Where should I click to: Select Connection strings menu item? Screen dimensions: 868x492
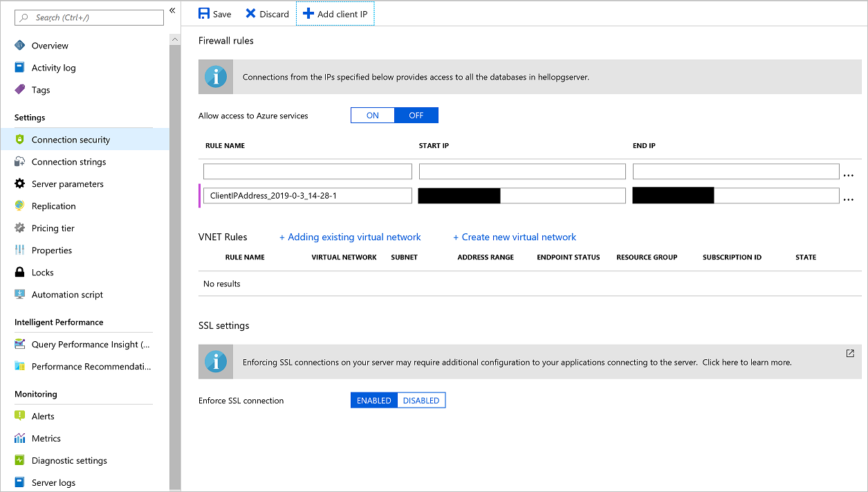pos(69,162)
